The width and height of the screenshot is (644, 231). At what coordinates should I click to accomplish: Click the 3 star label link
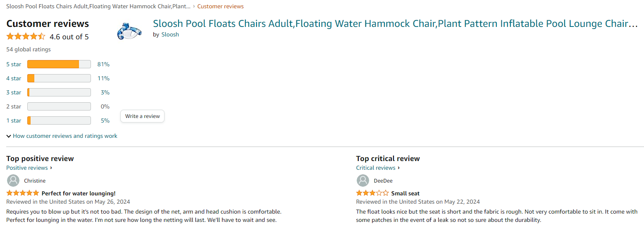14,92
